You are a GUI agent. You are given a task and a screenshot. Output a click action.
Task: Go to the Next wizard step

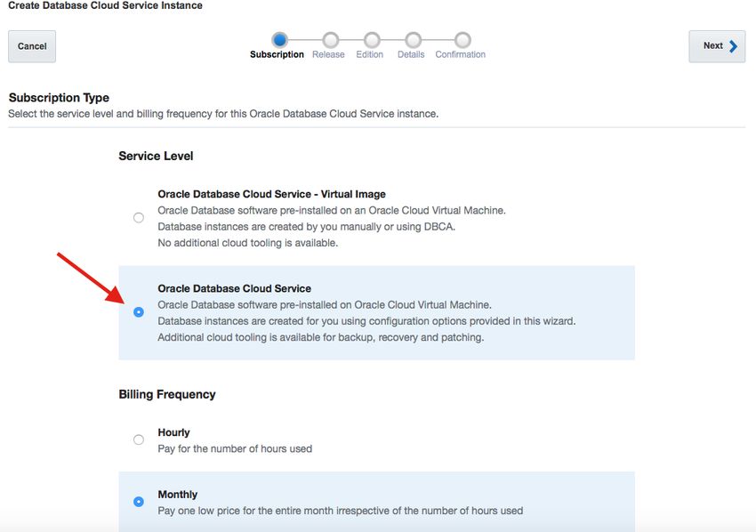click(x=717, y=46)
